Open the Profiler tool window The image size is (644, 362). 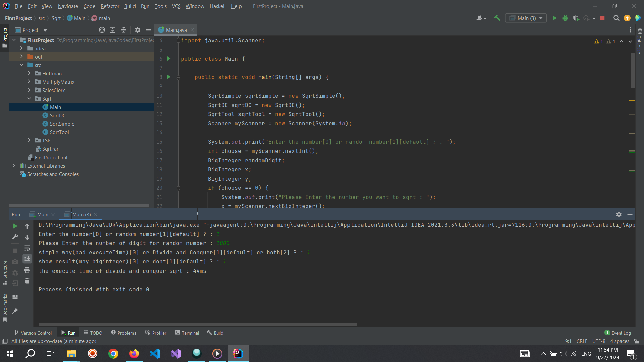(x=156, y=333)
